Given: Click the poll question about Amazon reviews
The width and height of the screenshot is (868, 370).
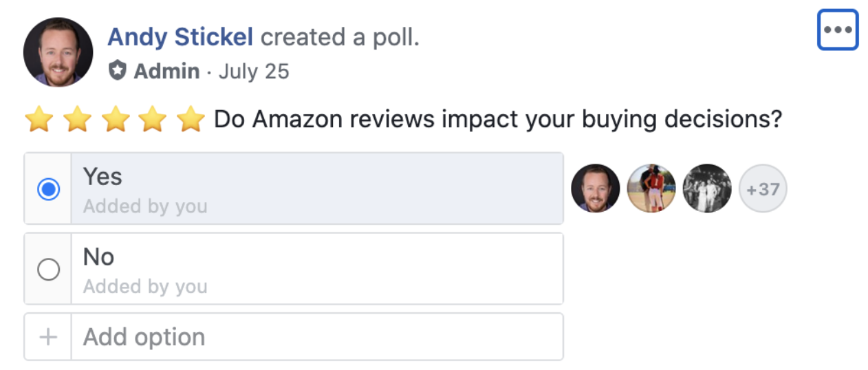Looking at the screenshot, I should coord(498,120).
